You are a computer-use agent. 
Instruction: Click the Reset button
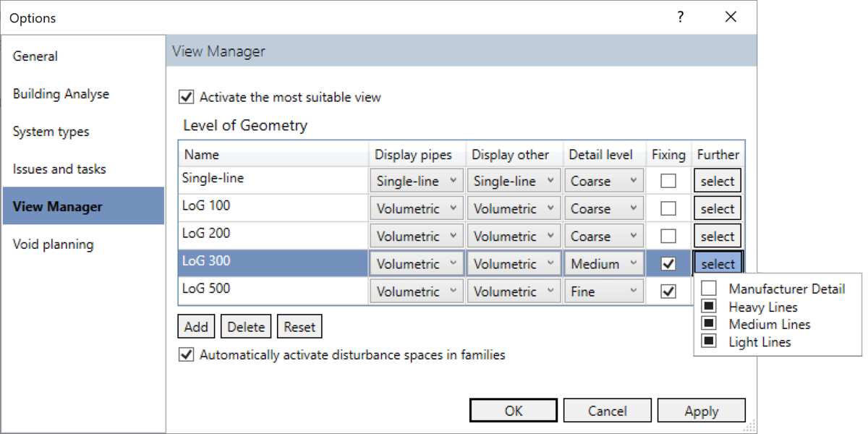coord(299,326)
